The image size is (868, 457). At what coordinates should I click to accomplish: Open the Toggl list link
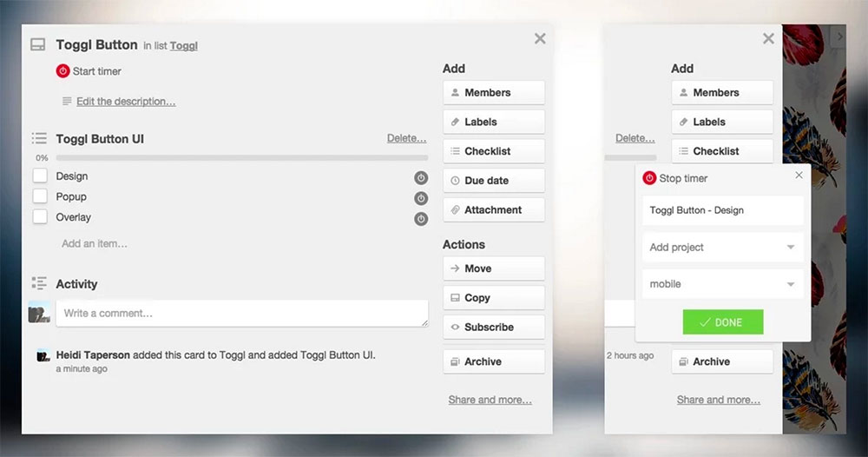click(x=183, y=46)
